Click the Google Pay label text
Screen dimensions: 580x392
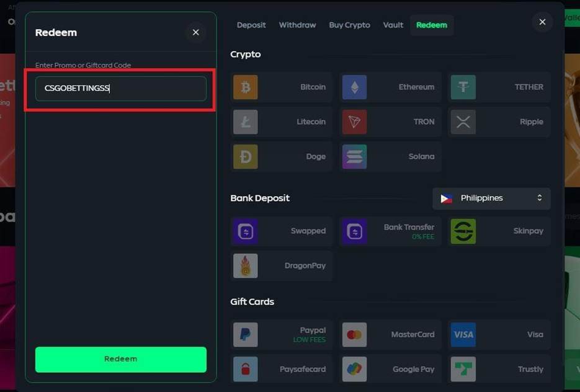pyautogui.click(x=414, y=369)
